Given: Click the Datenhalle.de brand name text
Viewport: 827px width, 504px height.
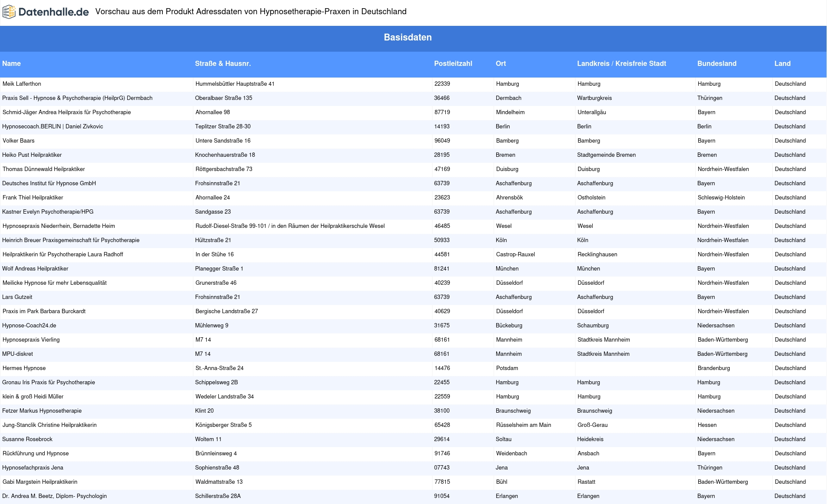Looking at the screenshot, I should (x=53, y=12).
